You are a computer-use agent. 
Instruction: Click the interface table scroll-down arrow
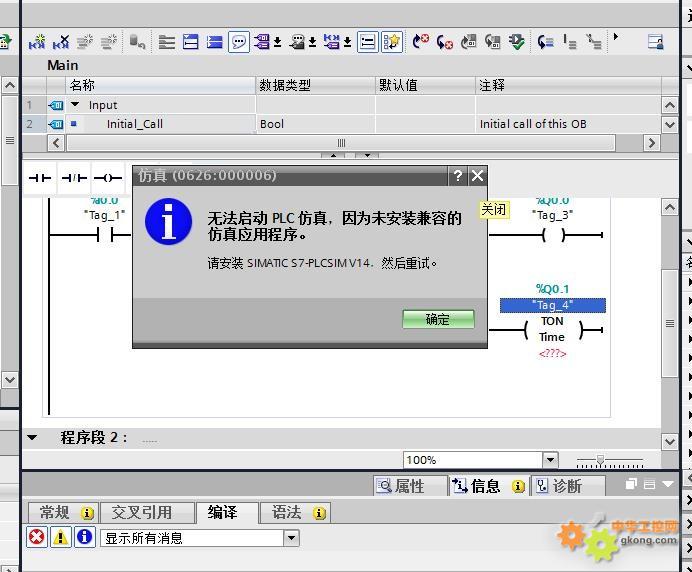669,124
